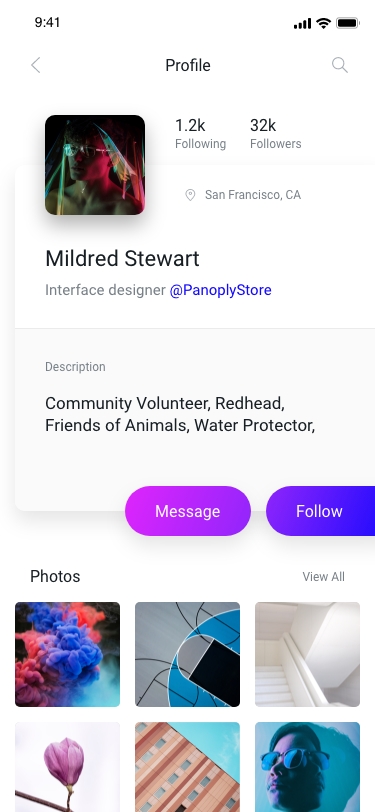Screen dimensions: 375x812
Task: Open the striped building photo
Action: click(188, 767)
